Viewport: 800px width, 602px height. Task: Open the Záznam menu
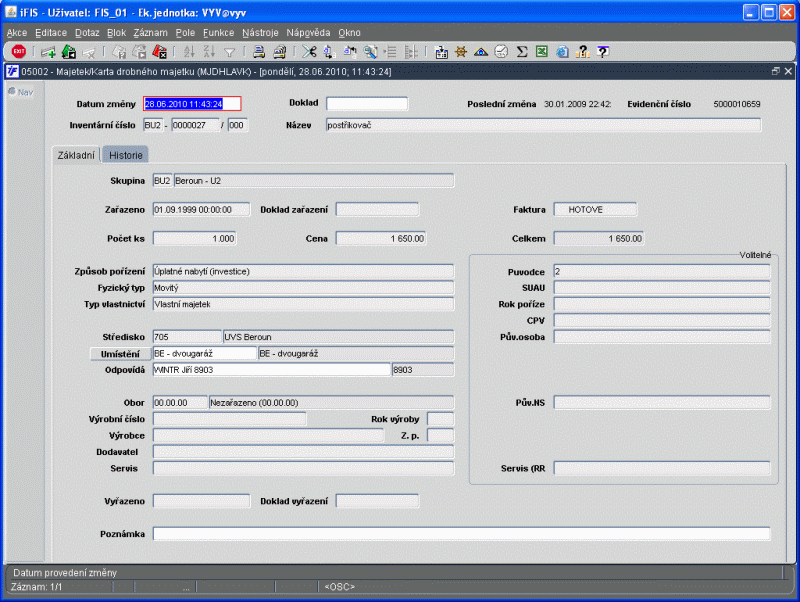(x=151, y=33)
